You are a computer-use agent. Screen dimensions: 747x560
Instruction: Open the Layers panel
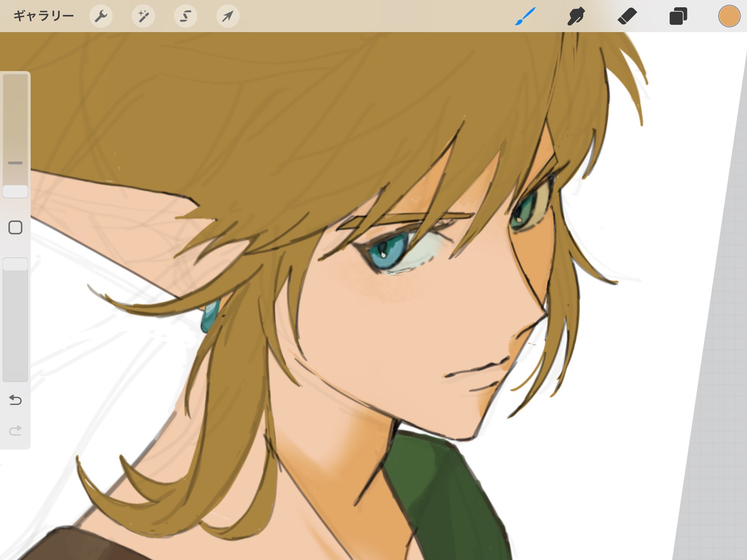point(678,16)
